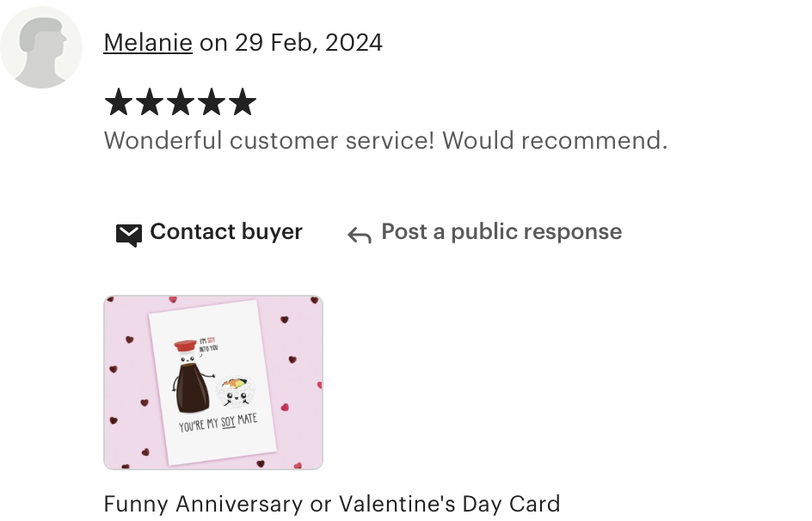Click the Wonderful customer service review text
812x521 pixels.
coord(386,140)
